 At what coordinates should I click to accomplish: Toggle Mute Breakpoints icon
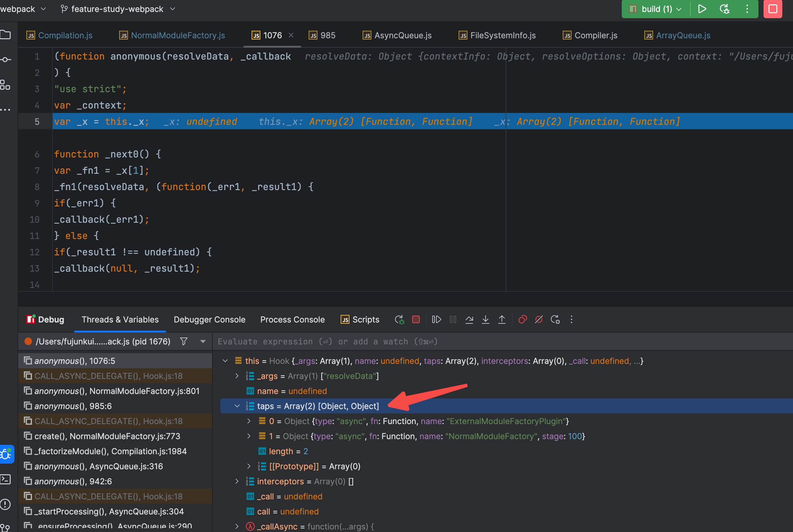[539, 320]
